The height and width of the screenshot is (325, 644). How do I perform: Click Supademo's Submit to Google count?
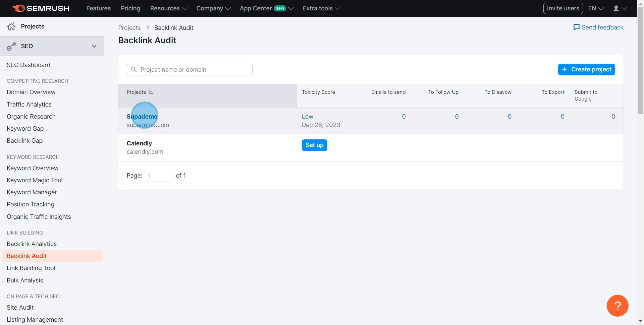(613, 117)
